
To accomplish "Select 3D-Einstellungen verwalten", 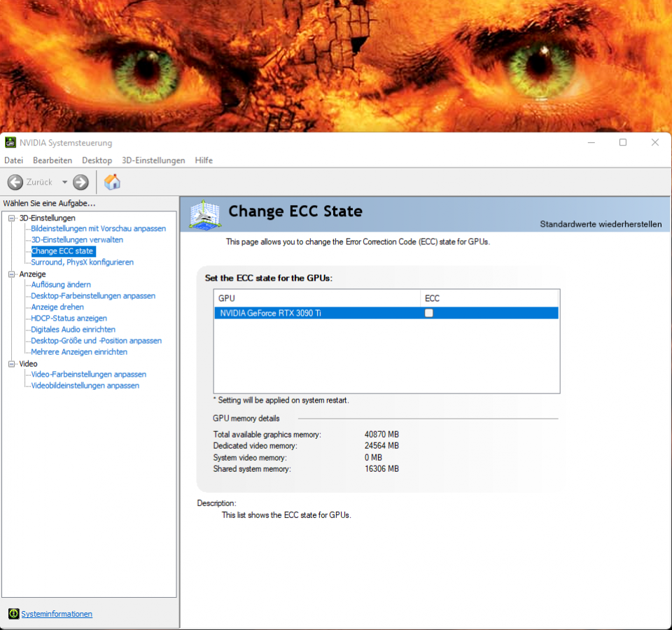I will (x=77, y=239).
